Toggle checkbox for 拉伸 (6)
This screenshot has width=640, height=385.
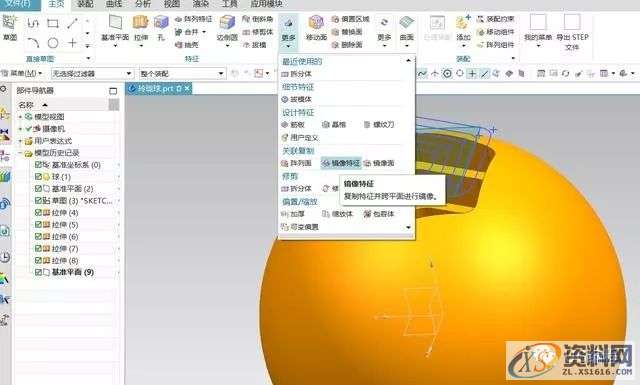[38, 236]
